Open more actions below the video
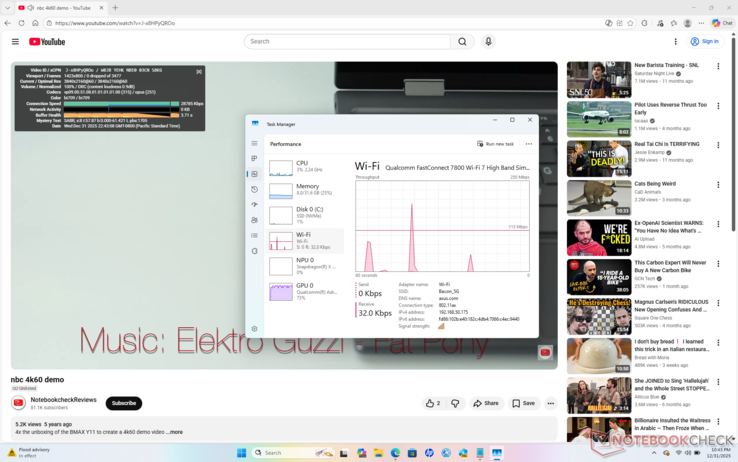Screen dimensions: 738x462 550,403
